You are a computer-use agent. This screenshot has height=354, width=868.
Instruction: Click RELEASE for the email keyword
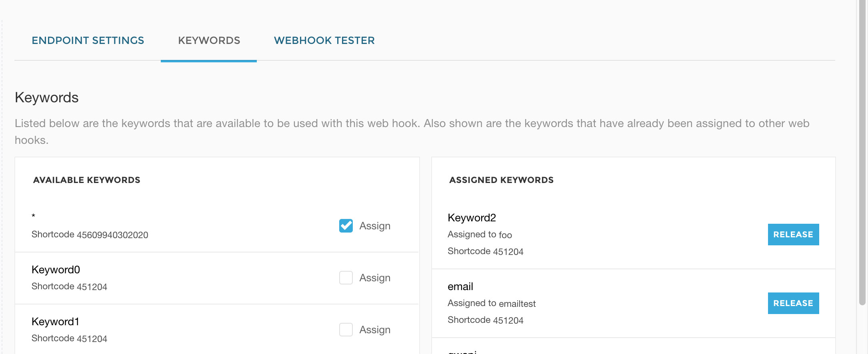793,303
